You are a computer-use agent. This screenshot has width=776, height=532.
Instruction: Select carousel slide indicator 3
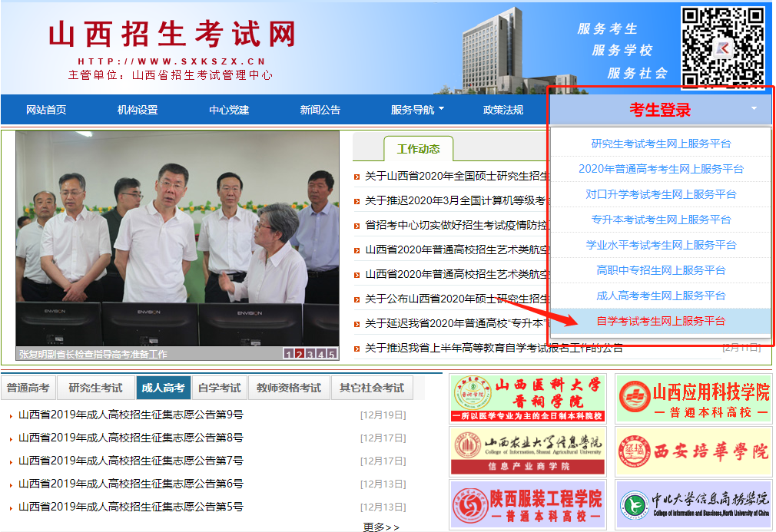tap(310, 354)
